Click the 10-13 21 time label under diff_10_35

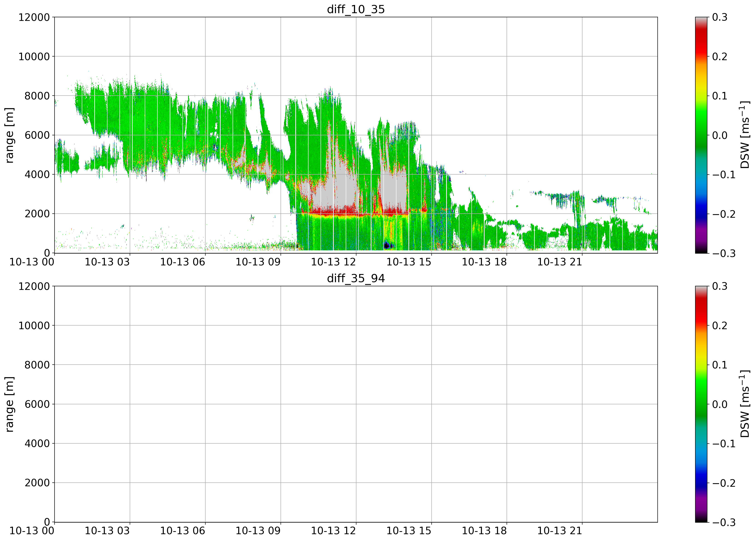coord(560,262)
